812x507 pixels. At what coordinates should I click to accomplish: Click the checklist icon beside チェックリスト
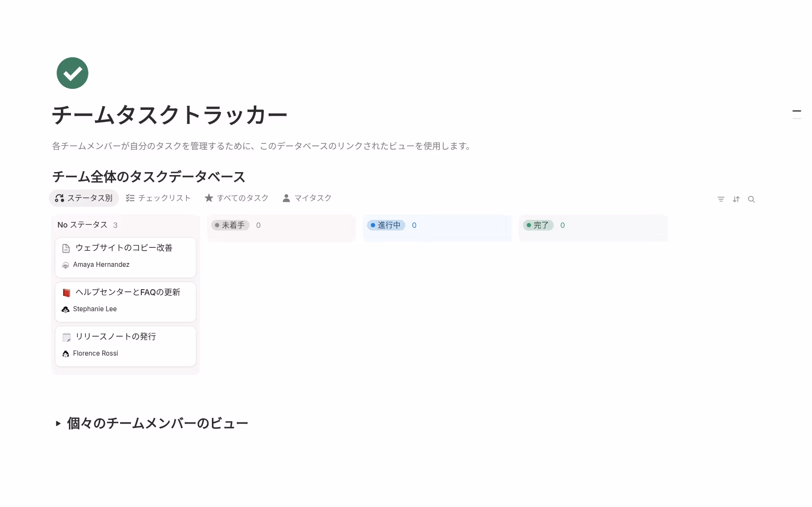130,197
